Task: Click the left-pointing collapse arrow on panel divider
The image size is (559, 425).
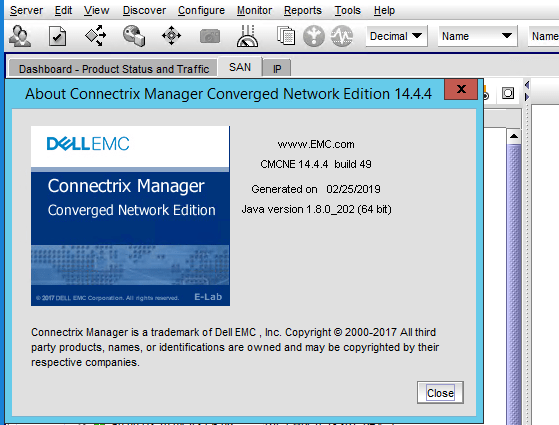Action: 527,85
